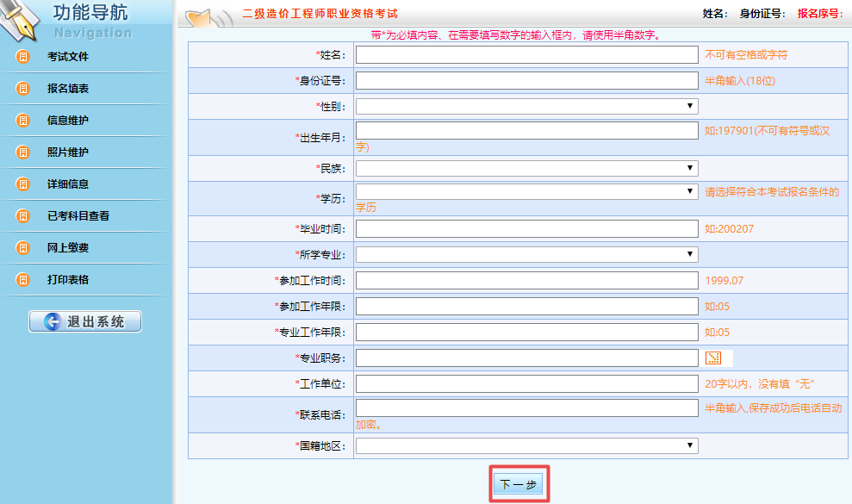
Task: Go to 网上缴费 menu item
Action: [68, 248]
